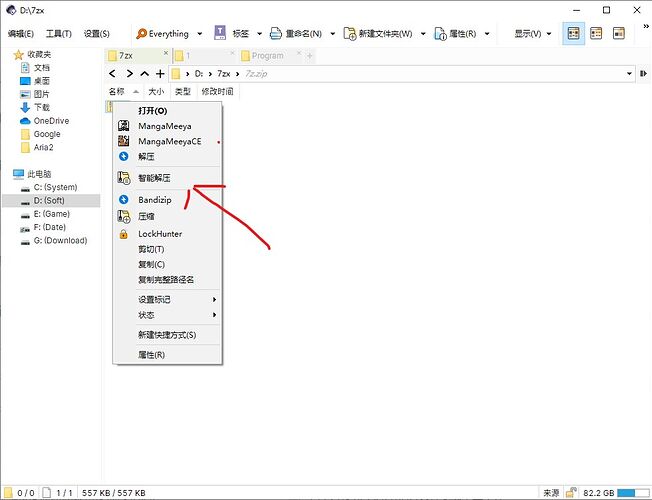Open with MangaMeeyaCE from context menu
Viewport: 652px width, 500px height.
[x=167, y=141]
